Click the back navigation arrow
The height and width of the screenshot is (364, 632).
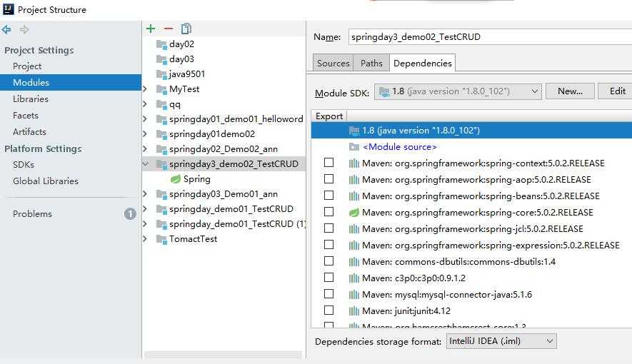(6, 29)
